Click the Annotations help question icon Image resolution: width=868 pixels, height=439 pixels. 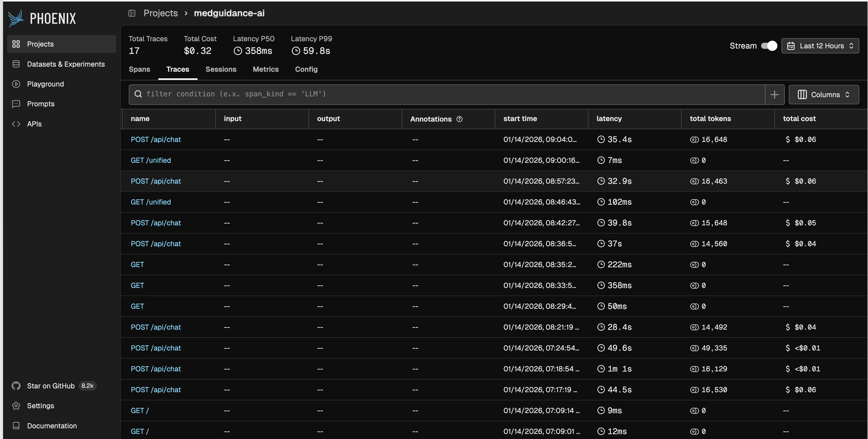pyautogui.click(x=459, y=119)
